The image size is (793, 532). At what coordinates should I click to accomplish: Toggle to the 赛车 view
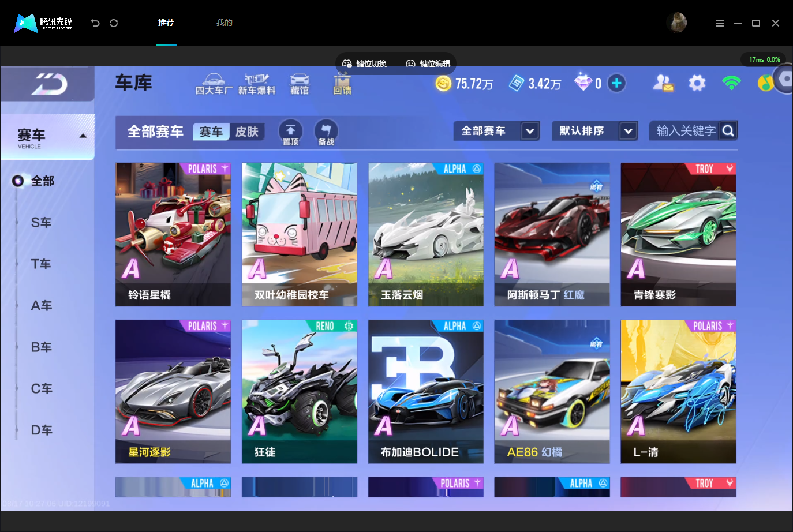coord(211,132)
